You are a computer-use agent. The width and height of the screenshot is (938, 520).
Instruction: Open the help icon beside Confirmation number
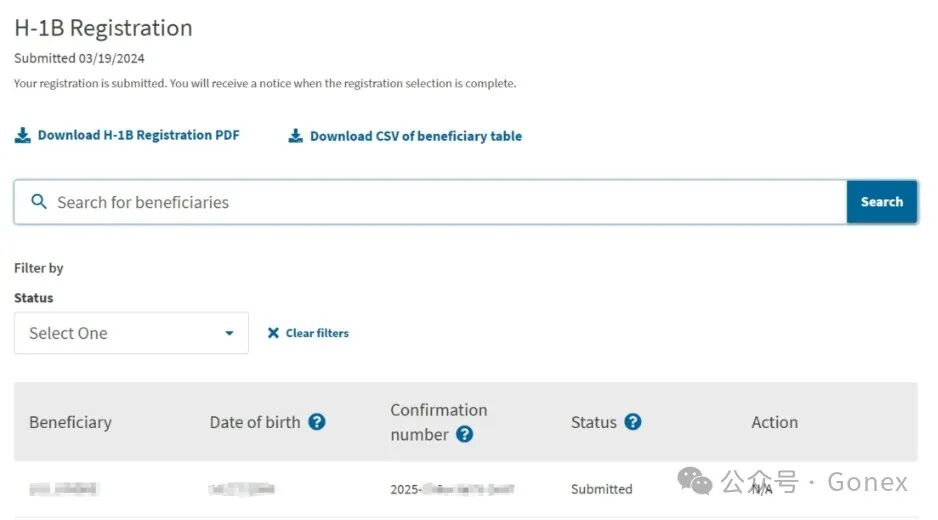click(464, 434)
